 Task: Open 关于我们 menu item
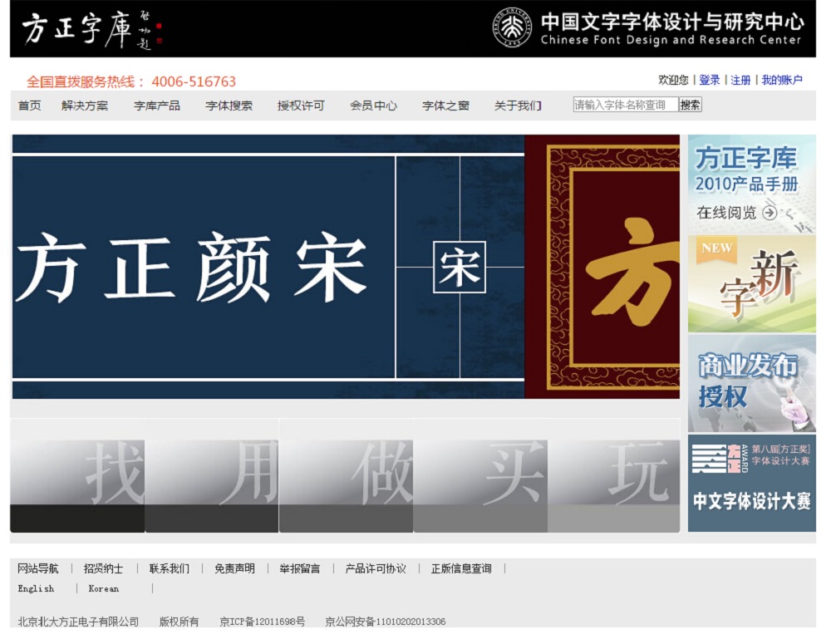click(x=518, y=106)
